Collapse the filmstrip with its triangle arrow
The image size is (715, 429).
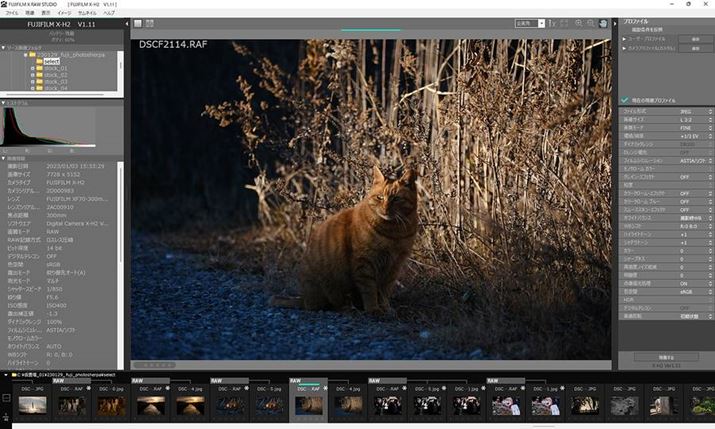(6, 375)
